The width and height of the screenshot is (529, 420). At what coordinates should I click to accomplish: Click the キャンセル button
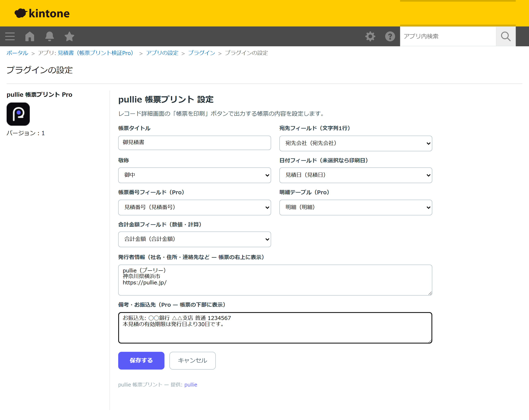[x=193, y=361]
